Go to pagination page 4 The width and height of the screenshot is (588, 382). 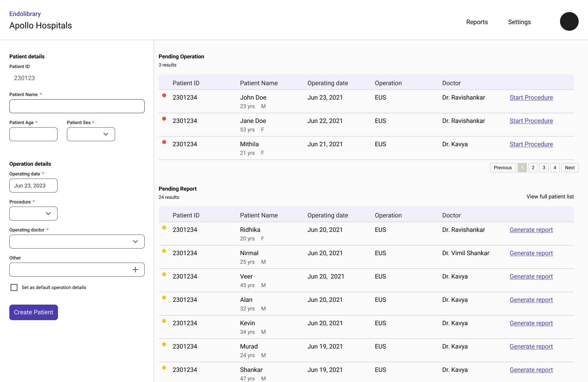[555, 168]
